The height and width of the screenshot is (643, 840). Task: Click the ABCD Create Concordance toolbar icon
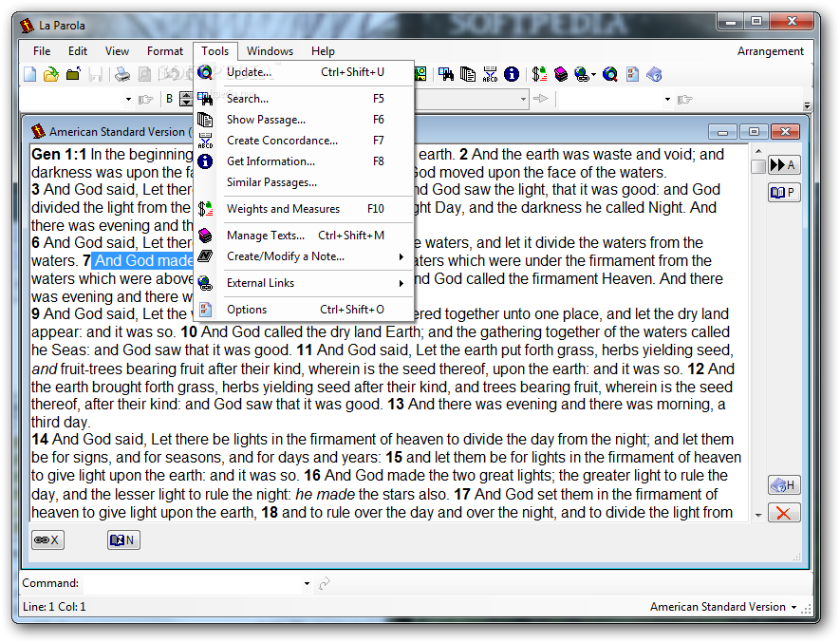[x=490, y=74]
